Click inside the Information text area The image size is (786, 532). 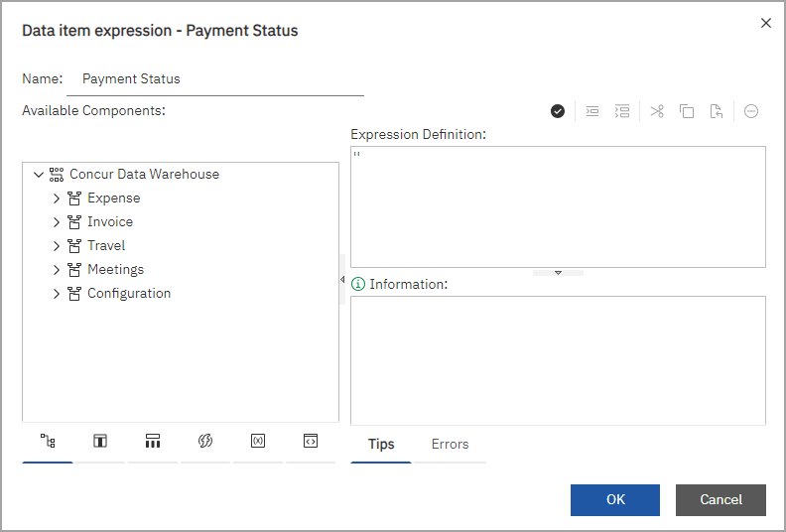[558, 360]
